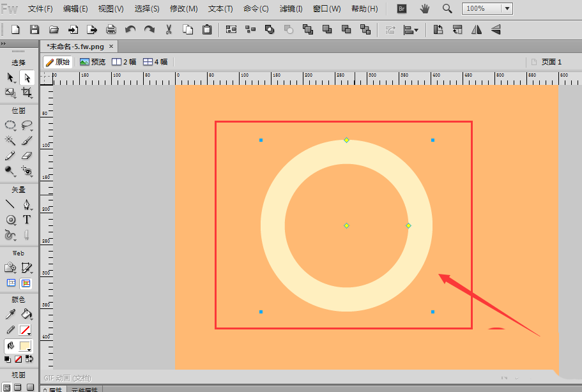Select the Magic Wand tool

coord(11,140)
